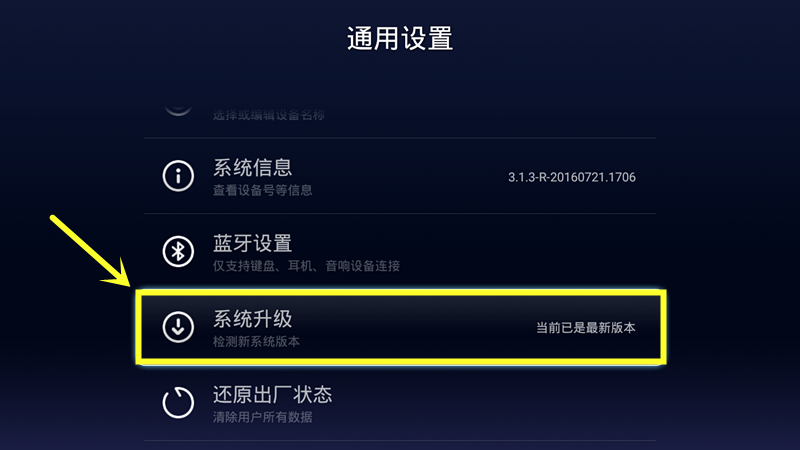Click 当前已是最新版本 status text
Image resolution: width=800 pixels, height=450 pixels.
[x=586, y=328]
